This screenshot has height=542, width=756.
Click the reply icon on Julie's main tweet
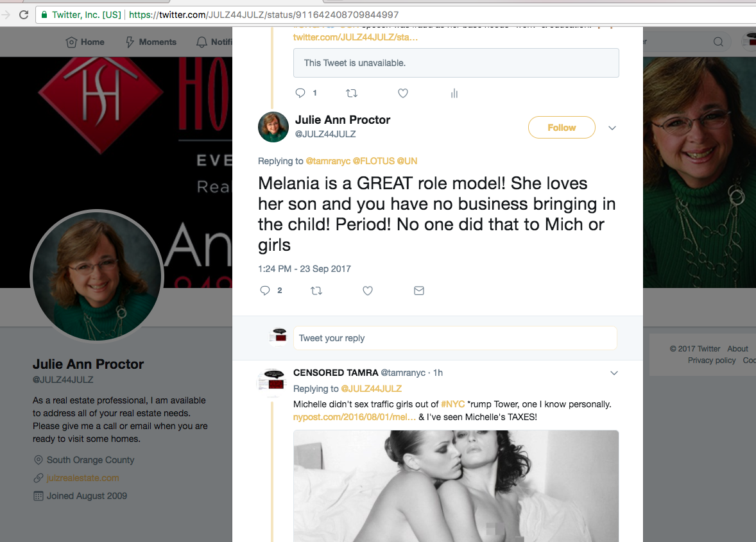(264, 291)
